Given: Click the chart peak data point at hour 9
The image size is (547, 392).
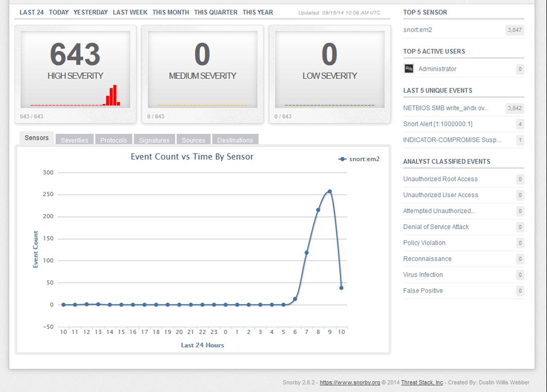Looking at the screenshot, I should [x=330, y=191].
